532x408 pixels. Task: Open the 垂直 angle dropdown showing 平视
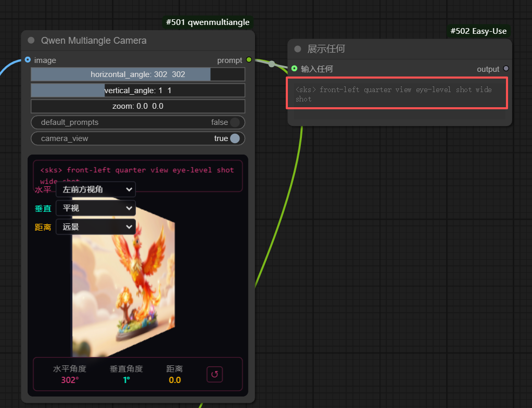(x=95, y=208)
